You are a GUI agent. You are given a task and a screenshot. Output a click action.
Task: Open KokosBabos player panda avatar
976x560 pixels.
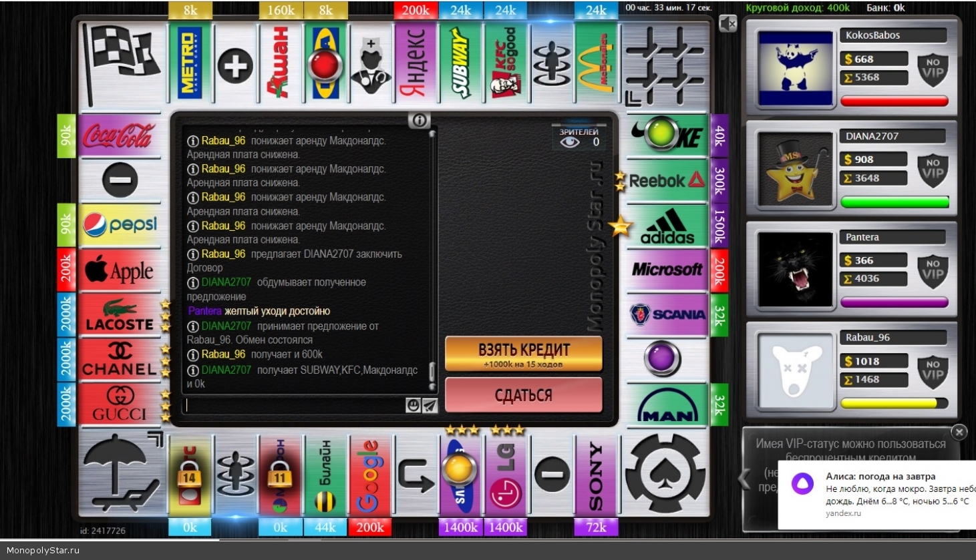coord(795,68)
